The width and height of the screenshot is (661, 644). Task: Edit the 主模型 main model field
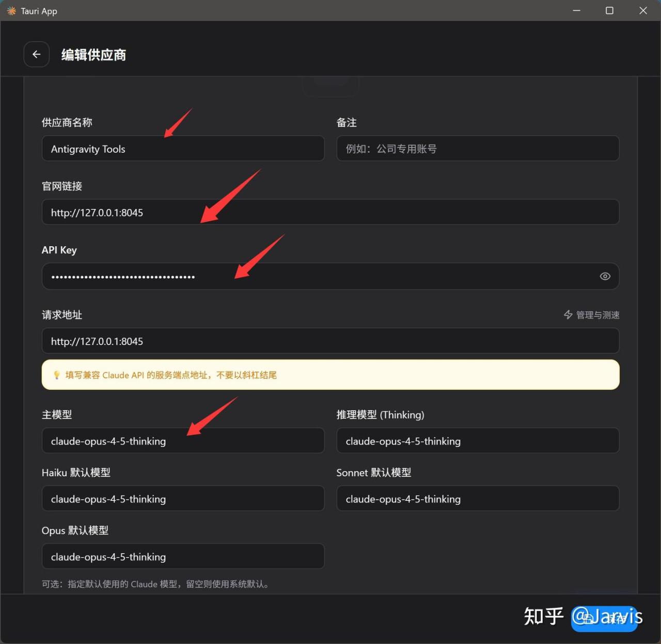(x=183, y=441)
